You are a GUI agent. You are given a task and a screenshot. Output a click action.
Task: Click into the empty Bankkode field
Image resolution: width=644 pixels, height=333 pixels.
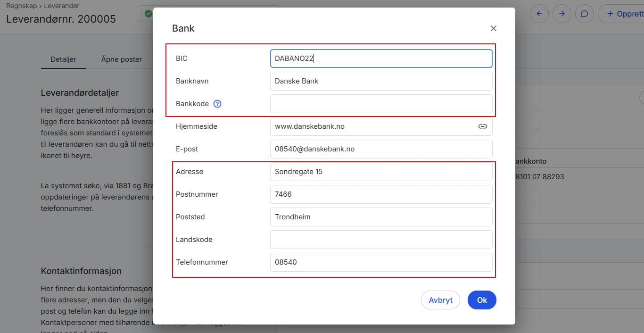tap(381, 104)
